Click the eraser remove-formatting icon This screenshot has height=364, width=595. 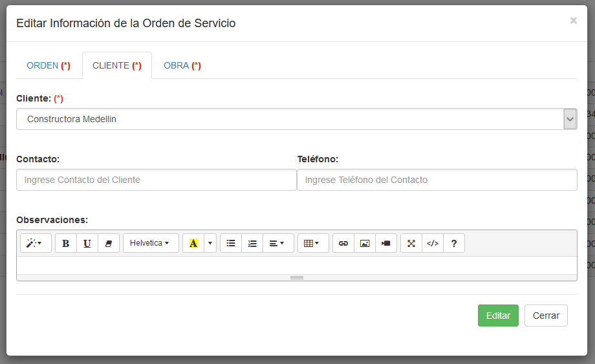click(109, 244)
